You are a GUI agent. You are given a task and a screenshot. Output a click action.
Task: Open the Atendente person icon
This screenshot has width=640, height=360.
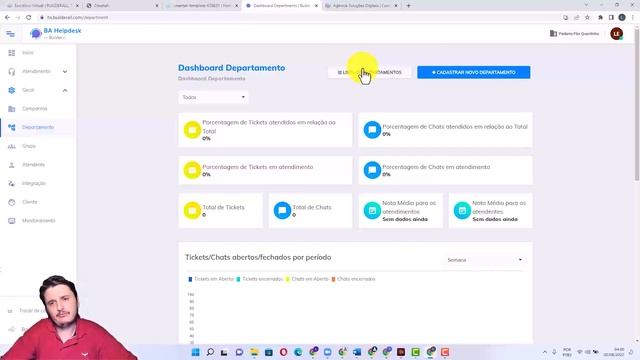click(12, 164)
